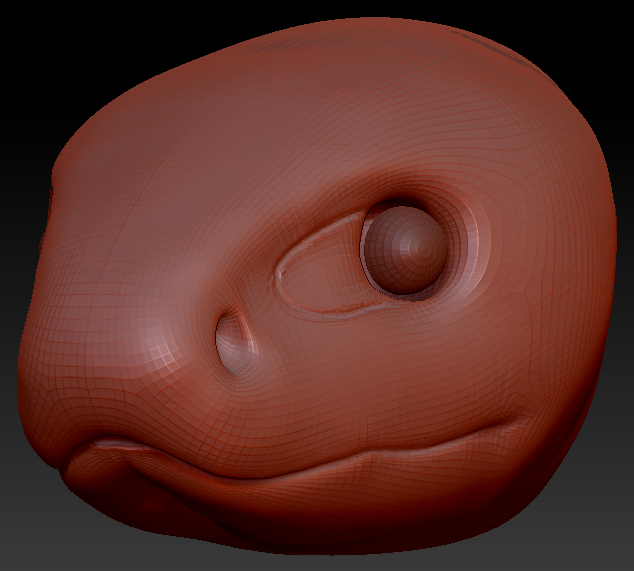Click the eyeball sphere on the sculpt

(x=406, y=250)
